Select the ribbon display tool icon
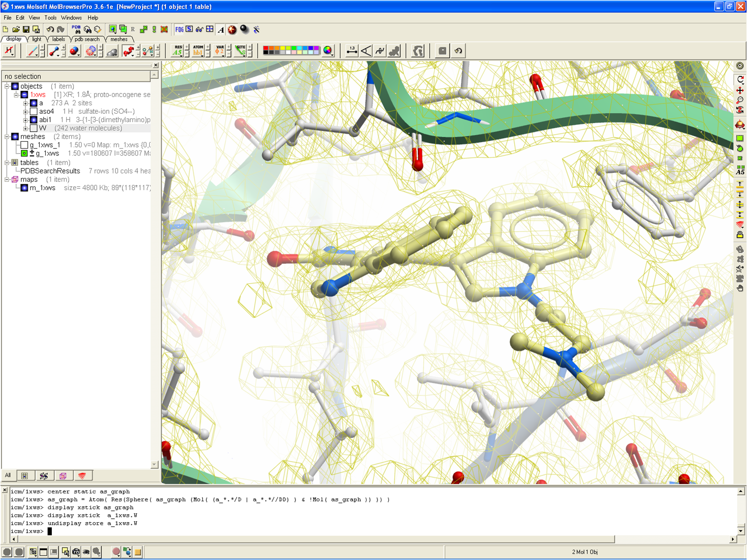The width and height of the screenshot is (747, 560). (x=128, y=51)
